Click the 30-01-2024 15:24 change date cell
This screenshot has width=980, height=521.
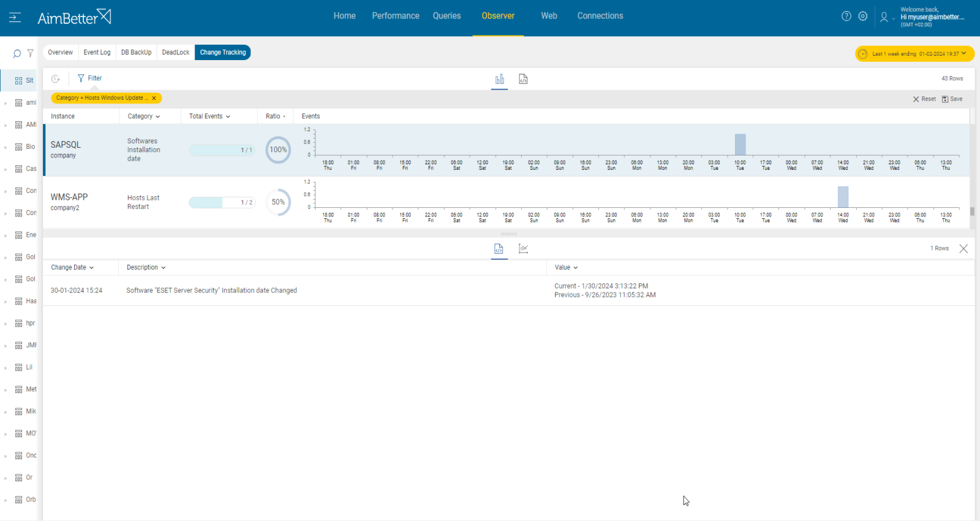coord(77,291)
